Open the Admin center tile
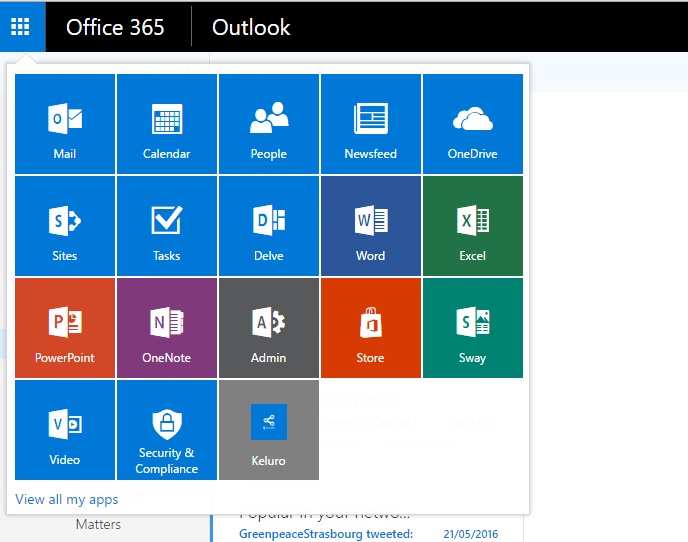This screenshot has width=688, height=542. point(269,328)
